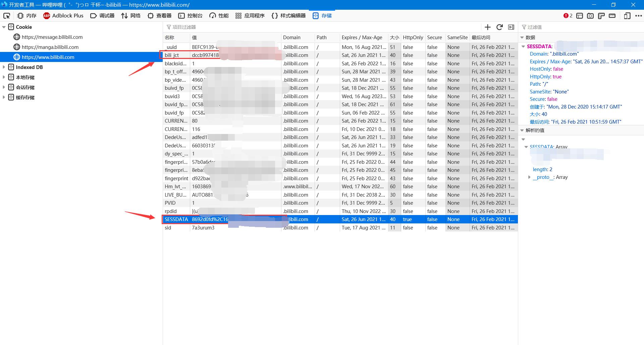
Task: Switch to the 样式编辑器 tab
Action: tap(288, 16)
